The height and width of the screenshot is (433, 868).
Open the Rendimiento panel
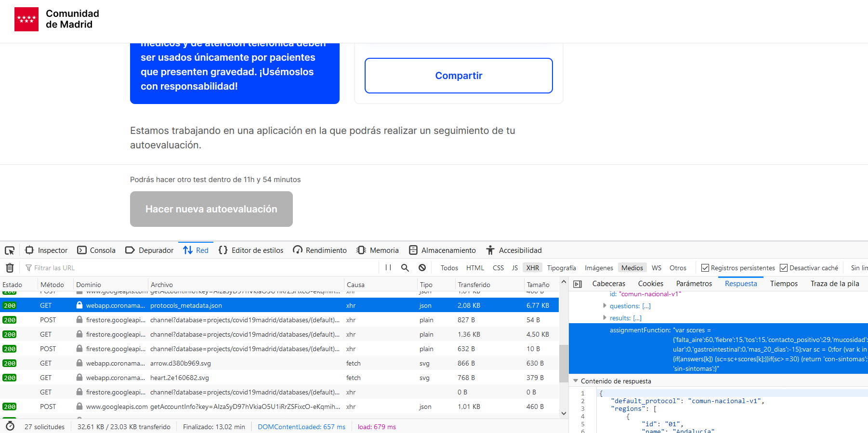pos(320,250)
